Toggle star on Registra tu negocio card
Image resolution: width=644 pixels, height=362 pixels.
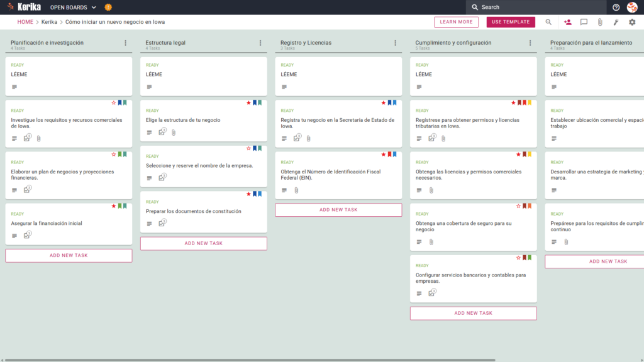(x=384, y=102)
